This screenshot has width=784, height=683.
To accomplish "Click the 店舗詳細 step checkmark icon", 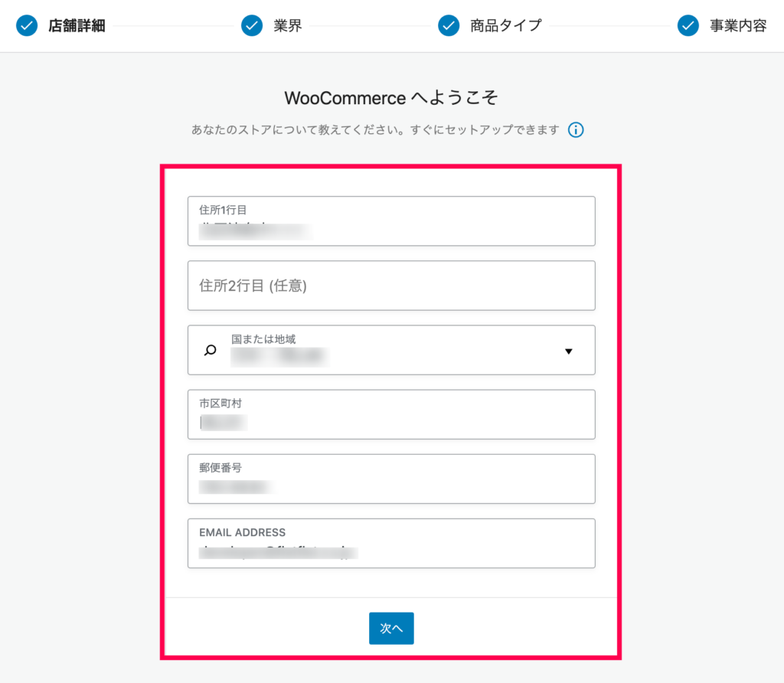I will (27, 25).
